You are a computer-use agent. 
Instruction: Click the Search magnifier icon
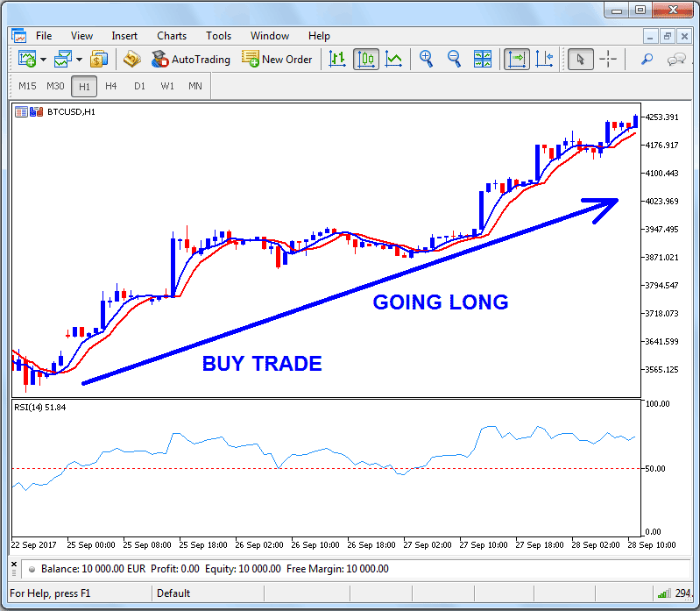coord(647,59)
